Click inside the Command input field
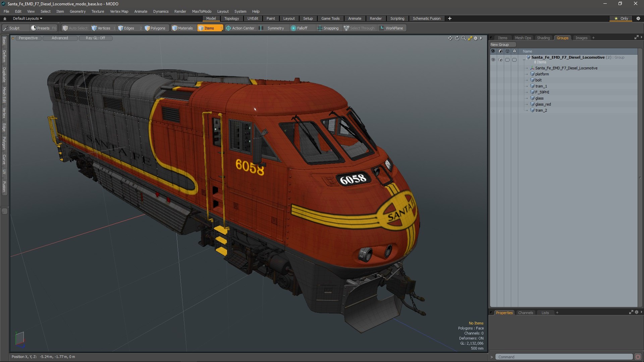The width and height of the screenshot is (644, 362). pos(563,357)
